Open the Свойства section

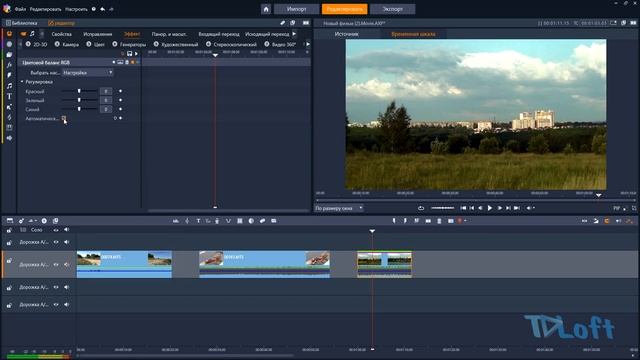pyautogui.click(x=62, y=34)
